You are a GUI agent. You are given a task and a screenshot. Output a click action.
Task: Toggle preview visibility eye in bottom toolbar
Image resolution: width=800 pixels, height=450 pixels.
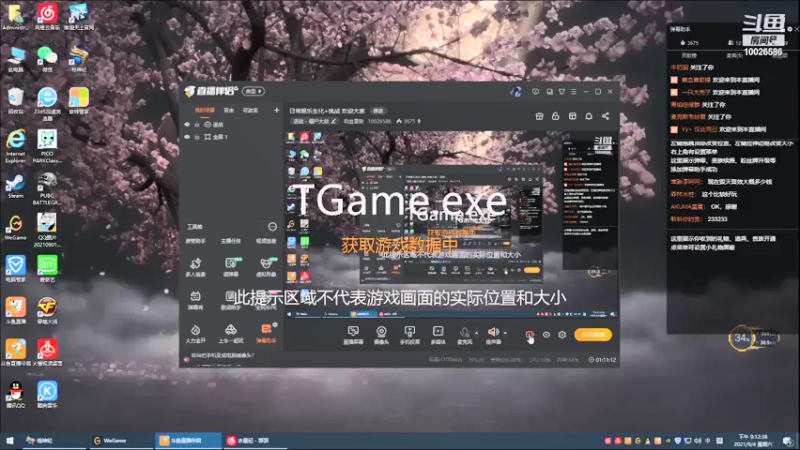546,335
